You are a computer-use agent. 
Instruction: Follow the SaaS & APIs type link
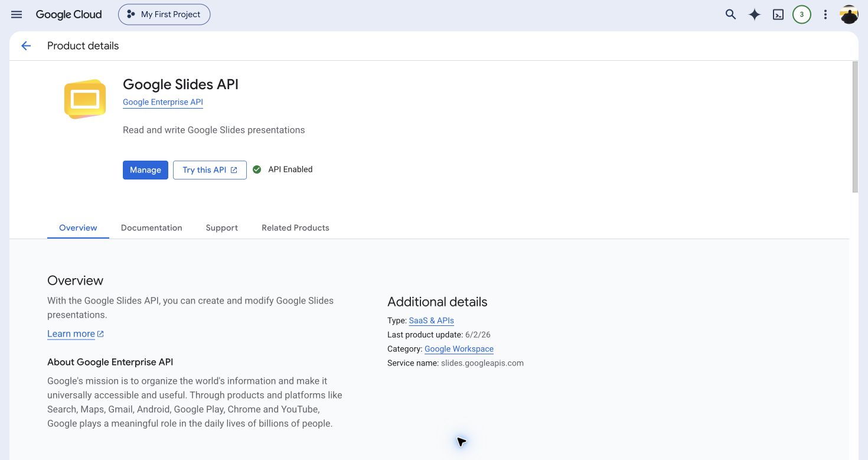click(x=431, y=321)
